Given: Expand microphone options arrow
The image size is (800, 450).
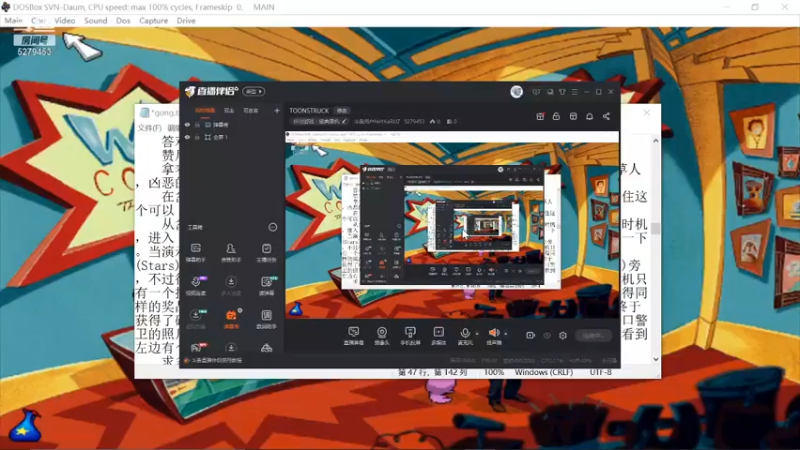Looking at the screenshot, I should point(477,334).
